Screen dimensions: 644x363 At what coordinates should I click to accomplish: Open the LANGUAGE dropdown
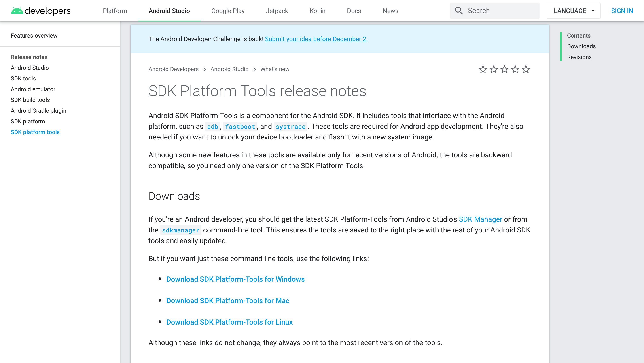click(574, 11)
